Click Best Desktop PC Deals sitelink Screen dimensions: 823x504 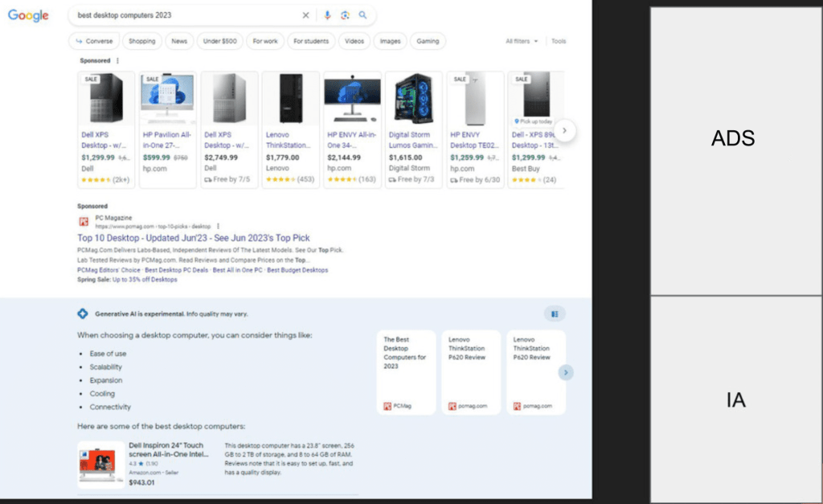pyautogui.click(x=176, y=270)
